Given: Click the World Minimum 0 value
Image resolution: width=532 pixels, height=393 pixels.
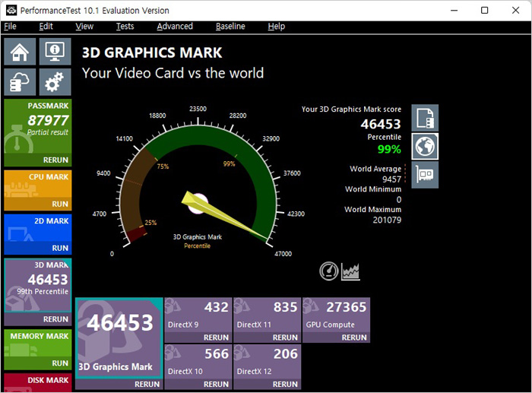Looking at the screenshot, I should [399, 200].
